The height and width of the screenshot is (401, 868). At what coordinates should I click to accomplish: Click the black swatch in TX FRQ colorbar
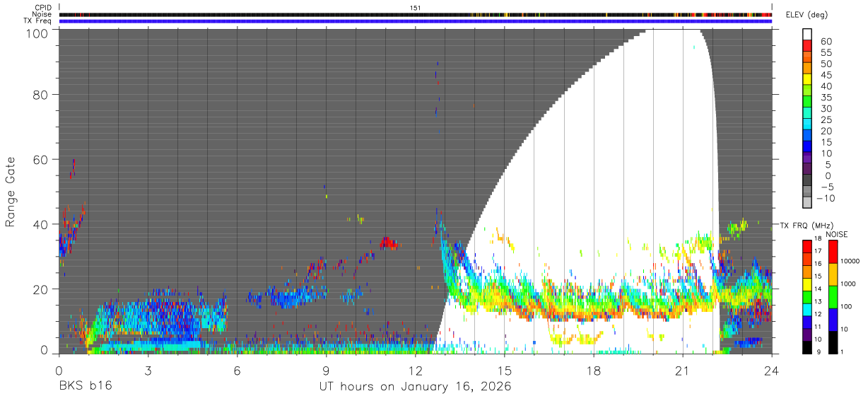tap(807, 346)
